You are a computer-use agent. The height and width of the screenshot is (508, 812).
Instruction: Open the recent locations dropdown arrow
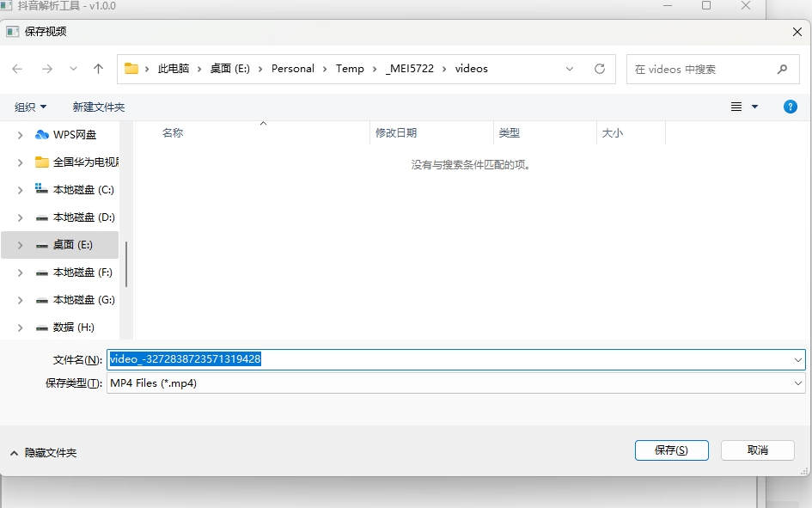click(73, 69)
